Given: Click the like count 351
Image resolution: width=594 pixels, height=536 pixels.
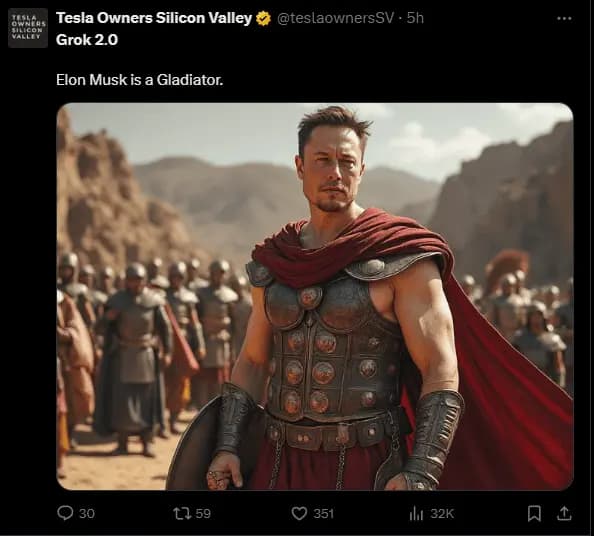Looking at the screenshot, I should (x=324, y=513).
